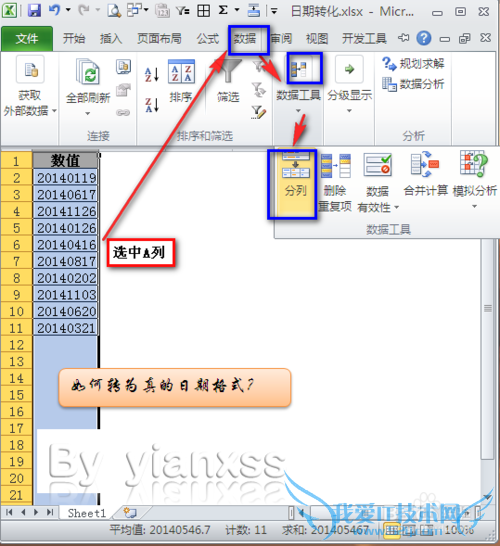500x546 pixels.
Task: Open the Sort dialog icon
Action: point(181,71)
